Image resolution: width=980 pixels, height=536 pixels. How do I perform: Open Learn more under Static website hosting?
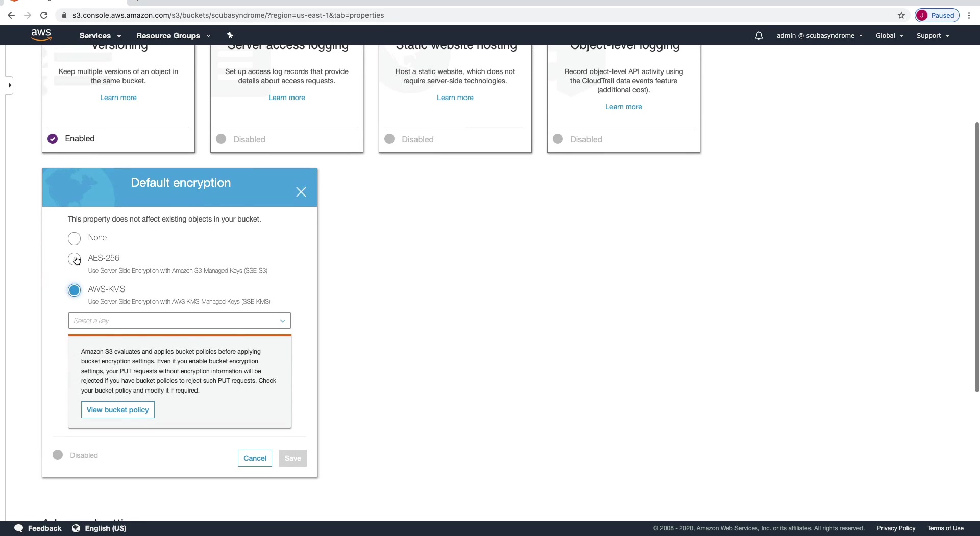point(455,98)
